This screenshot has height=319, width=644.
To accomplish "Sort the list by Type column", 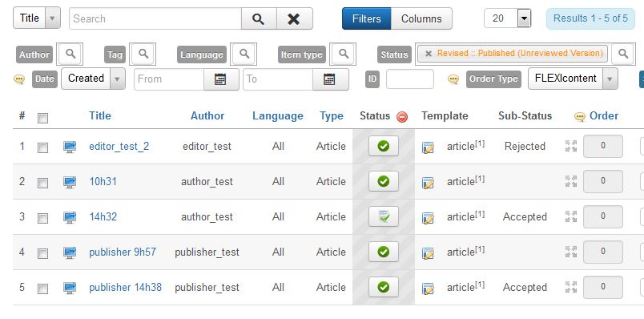I will coord(332,116).
